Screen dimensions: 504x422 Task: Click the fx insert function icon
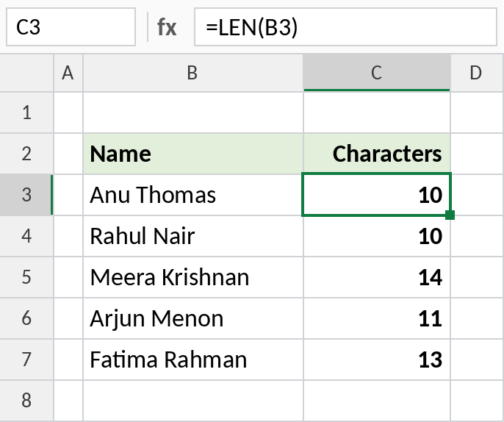pyautogui.click(x=167, y=27)
